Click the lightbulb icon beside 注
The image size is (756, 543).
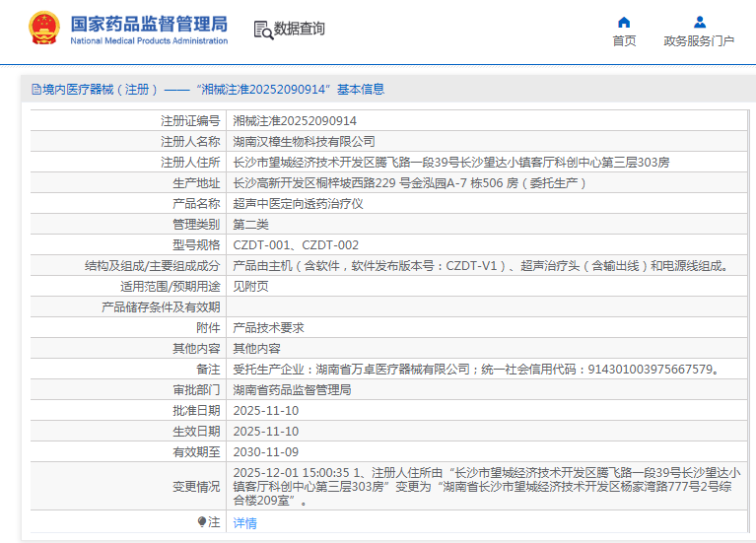click(x=202, y=522)
